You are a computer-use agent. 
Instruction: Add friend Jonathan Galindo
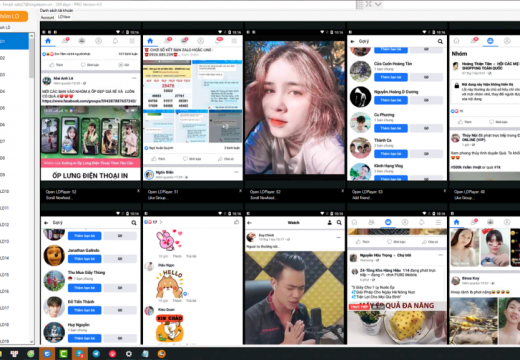[84, 259]
